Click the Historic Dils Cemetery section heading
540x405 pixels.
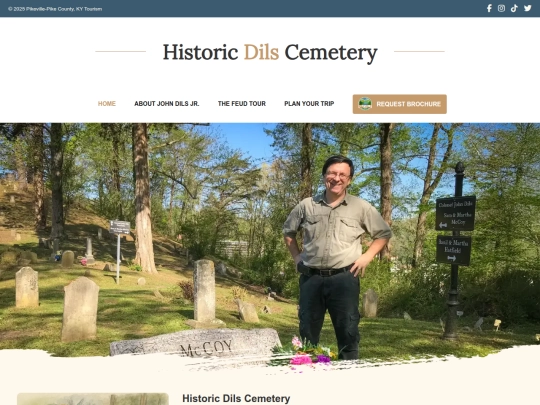coord(236,398)
